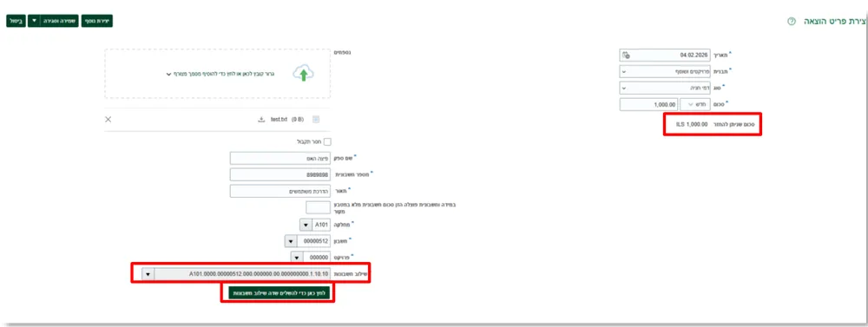The width and height of the screenshot is (868, 327).
Task: Click the Cancel (ביטול) button
Action: (x=16, y=21)
